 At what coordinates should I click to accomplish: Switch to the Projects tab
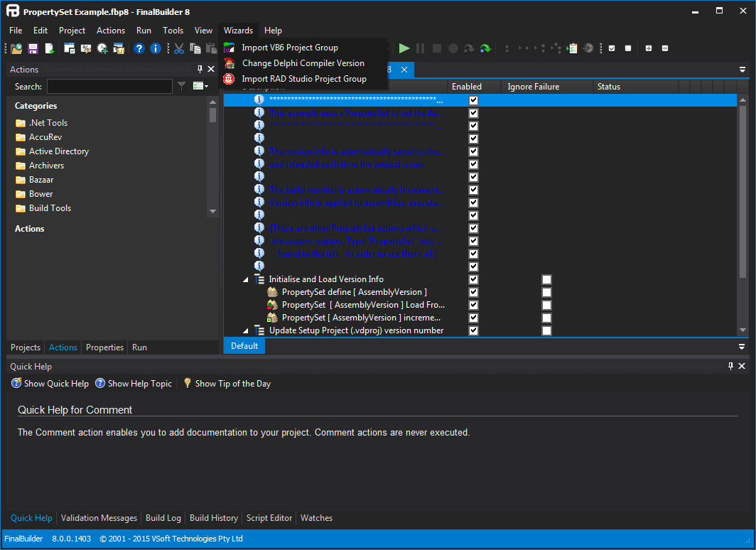[x=26, y=347]
